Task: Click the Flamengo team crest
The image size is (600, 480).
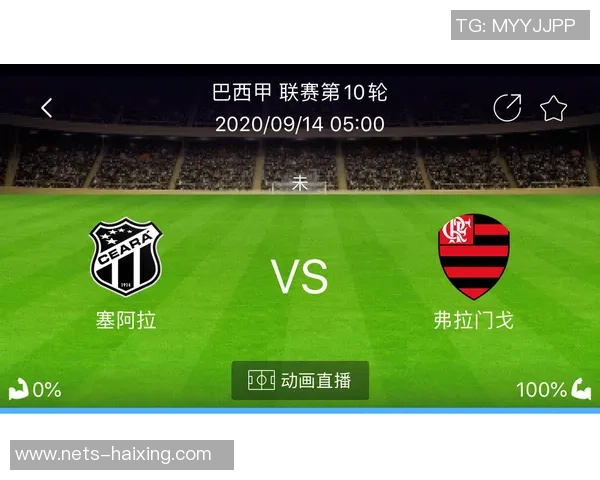Action: 474,256
